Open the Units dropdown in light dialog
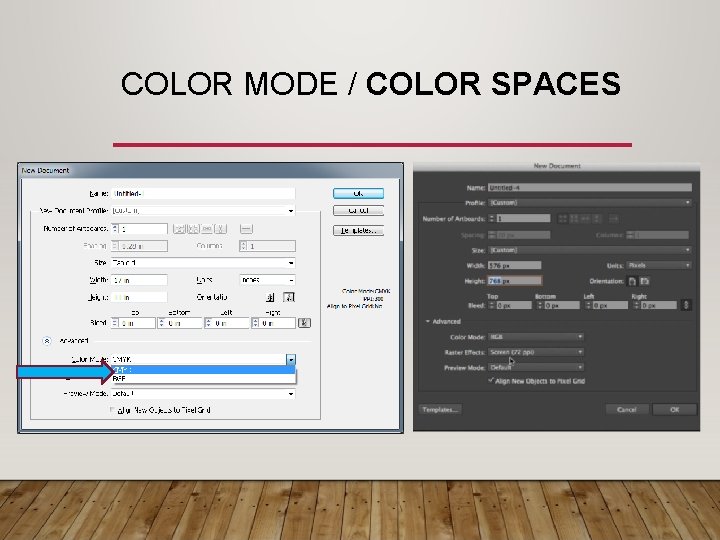This screenshot has height=540, width=720. click(267, 280)
